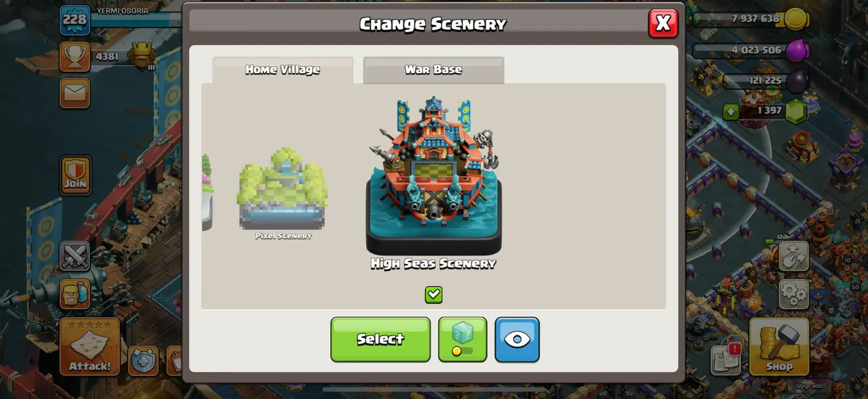Switch to the Home Village tab
868x399 pixels.
tap(283, 70)
